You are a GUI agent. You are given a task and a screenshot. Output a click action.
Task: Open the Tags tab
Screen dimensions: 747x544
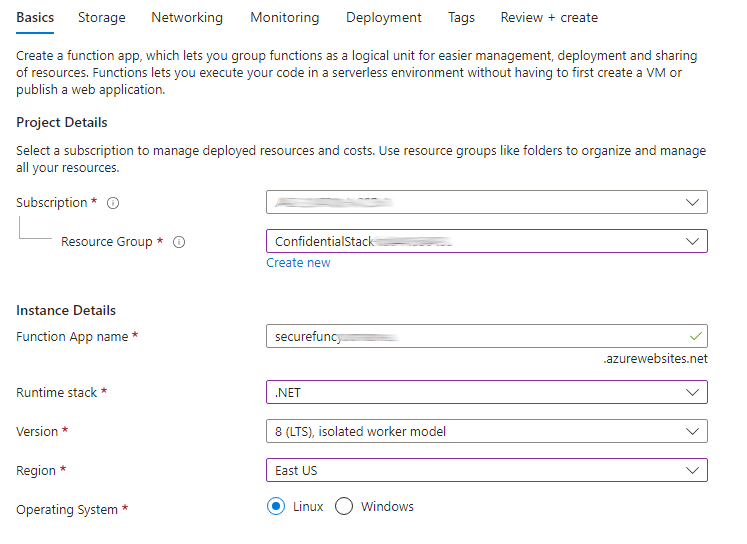click(x=461, y=17)
